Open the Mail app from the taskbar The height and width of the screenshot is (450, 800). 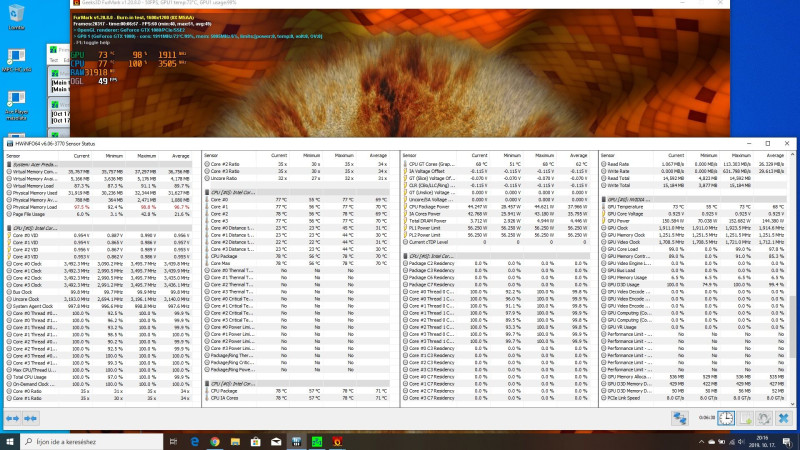[x=276, y=442]
